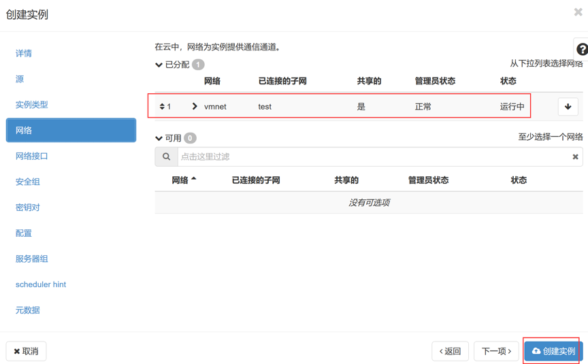Select the 网络 step in sidebar

[x=71, y=130]
